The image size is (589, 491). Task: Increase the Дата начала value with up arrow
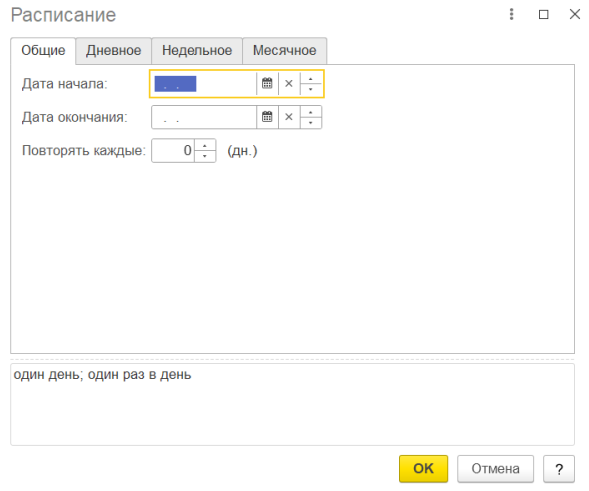(311, 79)
